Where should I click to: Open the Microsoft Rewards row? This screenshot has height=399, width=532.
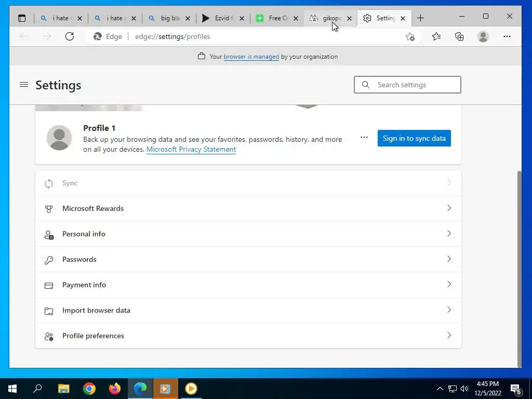(x=248, y=208)
